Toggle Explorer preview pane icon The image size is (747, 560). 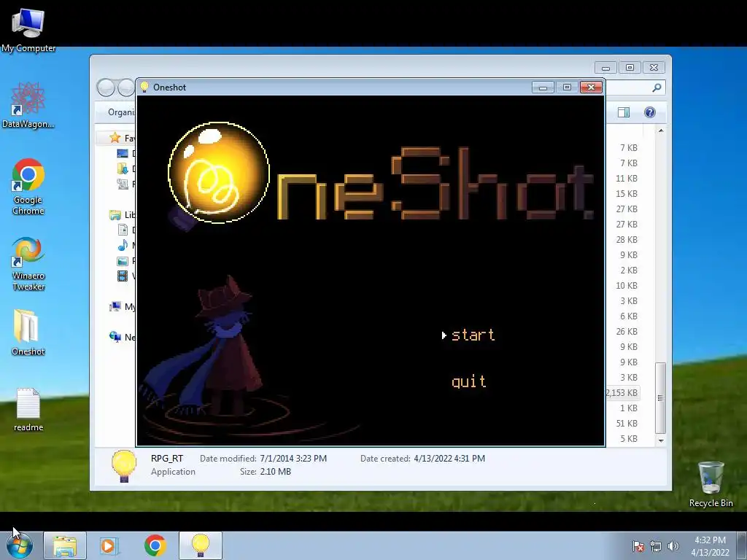point(624,112)
